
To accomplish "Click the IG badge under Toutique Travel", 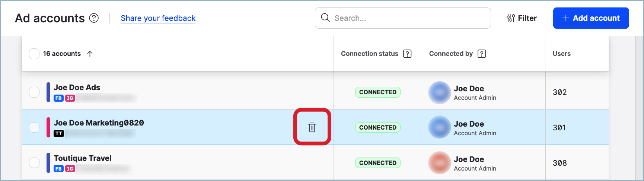I will [70, 169].
